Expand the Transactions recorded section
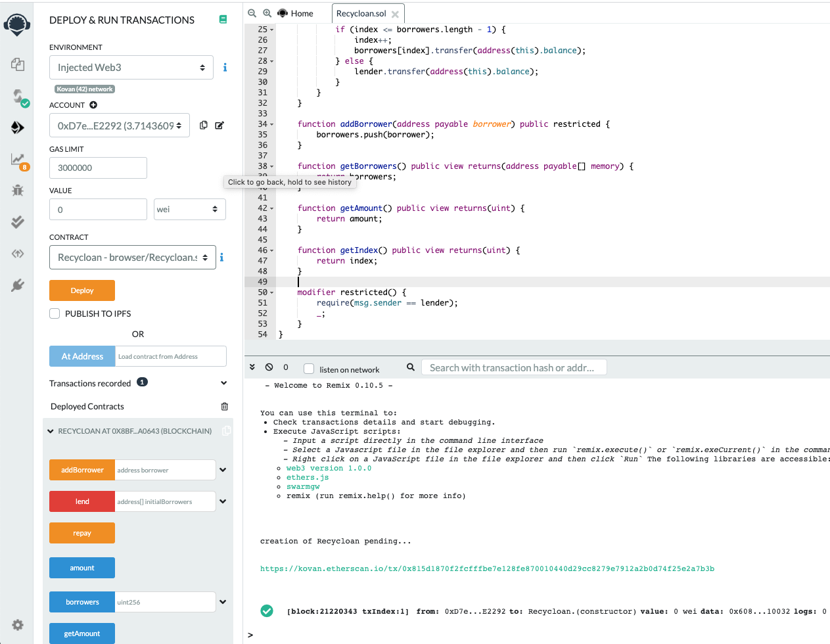This screenshot has width=830, height=644. click(x=224, y=383)
